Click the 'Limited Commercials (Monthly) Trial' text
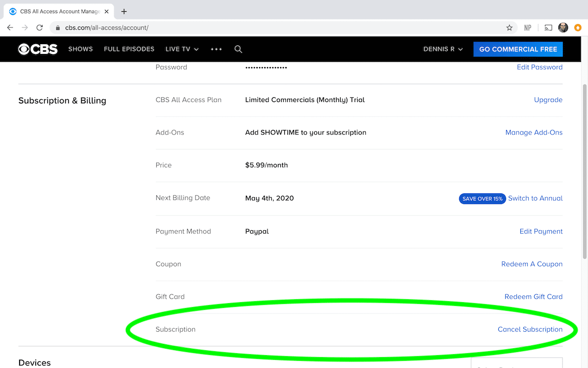The height and width of the screenshot is (368, 588). (x=305, y=100)
